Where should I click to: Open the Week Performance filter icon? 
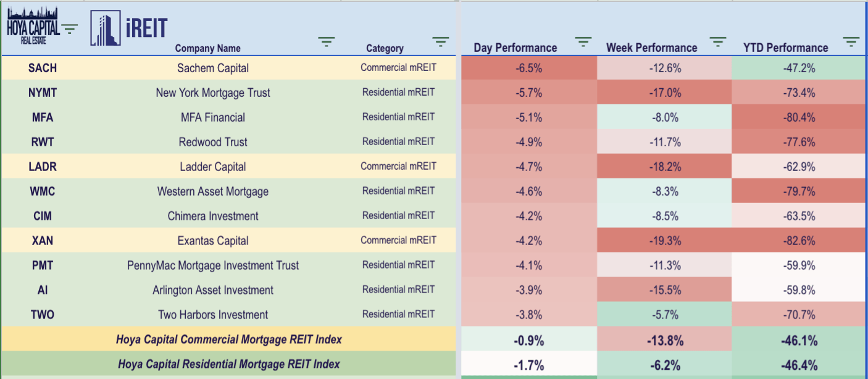click(717, 41)
